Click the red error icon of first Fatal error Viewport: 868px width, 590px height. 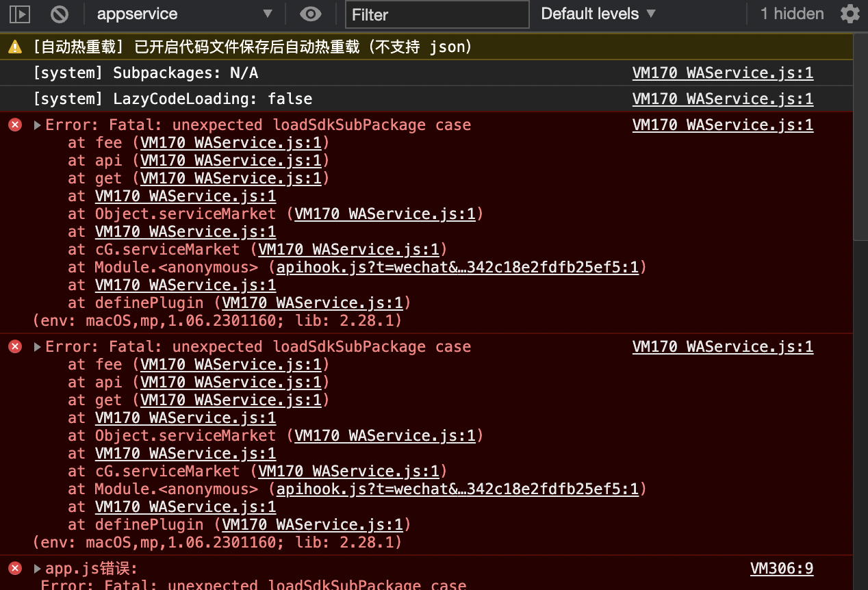point(14,125)
